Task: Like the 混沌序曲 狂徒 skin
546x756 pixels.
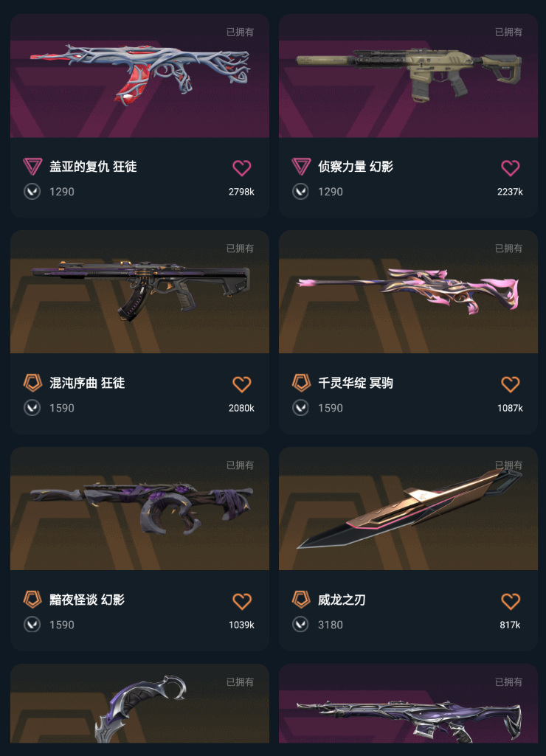Action: (x=242, y=384)
